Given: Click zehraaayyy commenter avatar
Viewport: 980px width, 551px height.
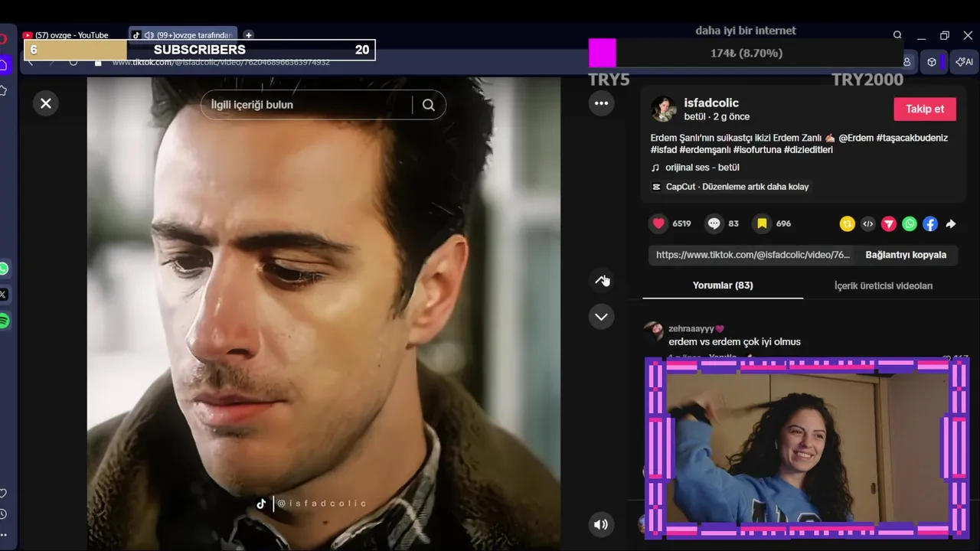Looking at the screenshot, I should 653,331.
